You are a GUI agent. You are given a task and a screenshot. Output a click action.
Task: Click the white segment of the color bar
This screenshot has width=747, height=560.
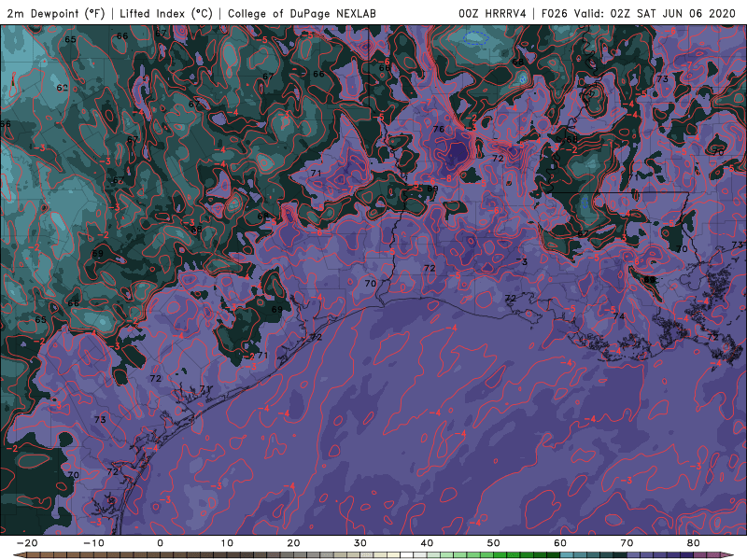(x=407, y=555)
